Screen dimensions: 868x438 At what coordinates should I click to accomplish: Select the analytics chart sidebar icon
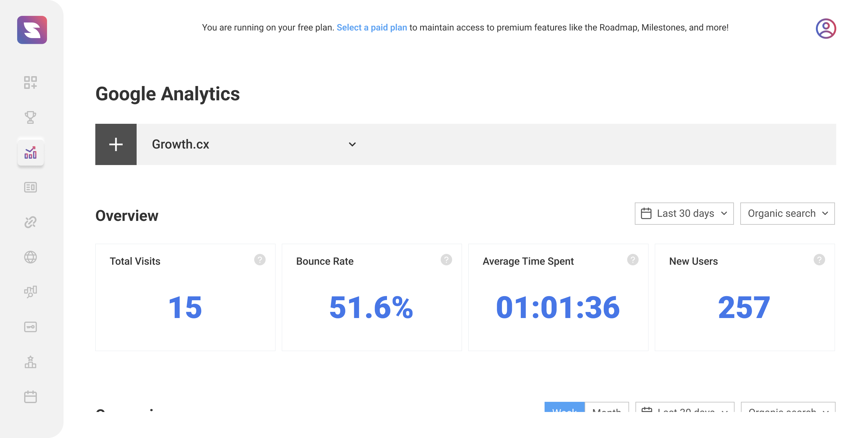[31, 153]
